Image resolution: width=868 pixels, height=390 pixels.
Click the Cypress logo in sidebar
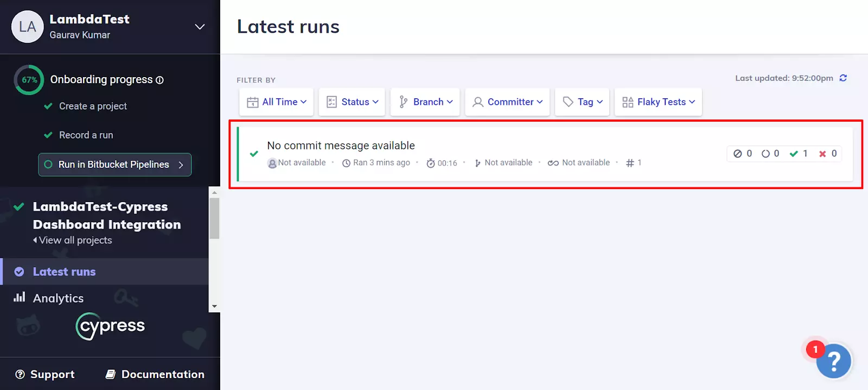click(111, 326)
